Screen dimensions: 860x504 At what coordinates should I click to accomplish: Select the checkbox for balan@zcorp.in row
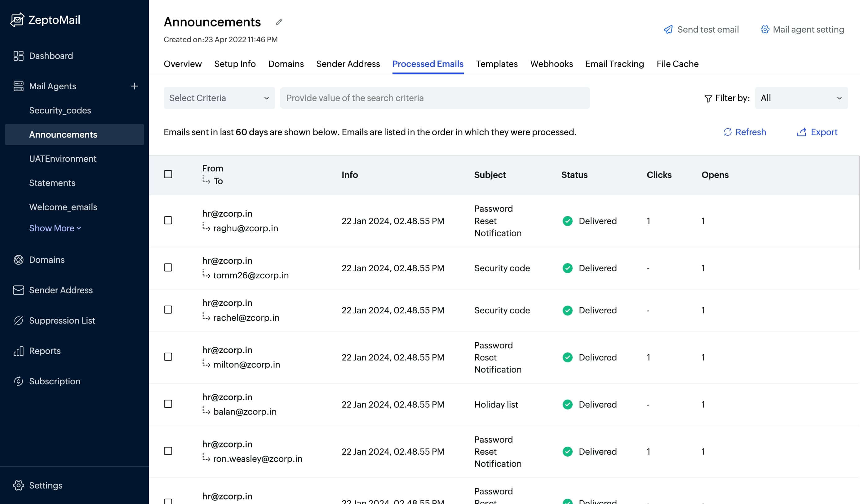tap(168, 404)
